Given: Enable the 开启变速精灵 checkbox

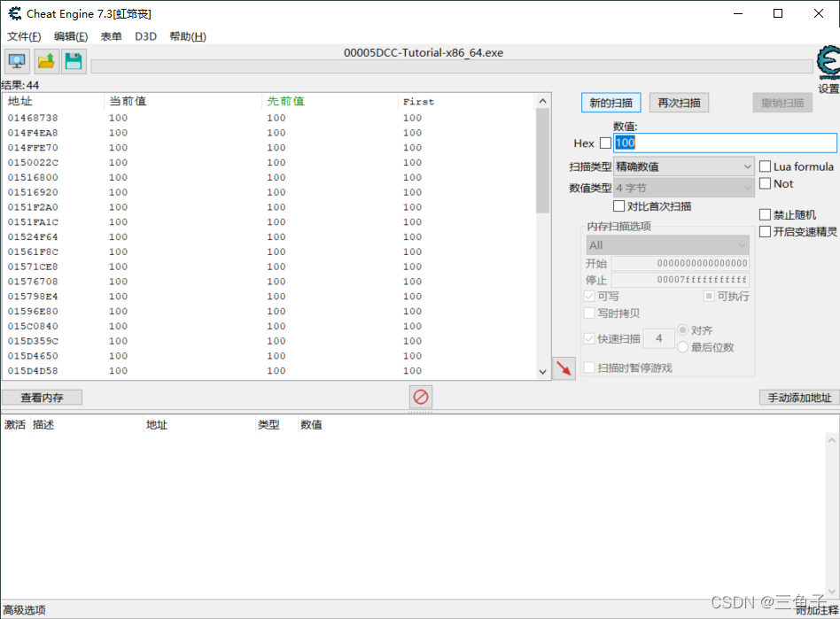Looking at the screenshot, I should (765, 231).
